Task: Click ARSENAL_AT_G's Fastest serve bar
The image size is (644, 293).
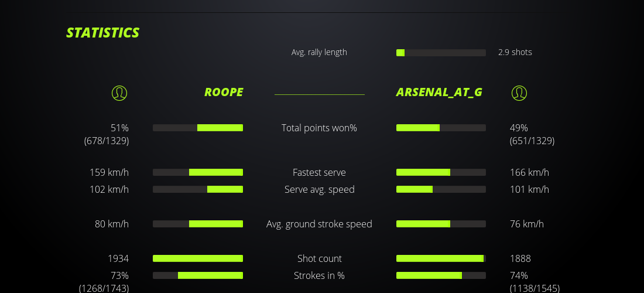Action: pos(441,172)
